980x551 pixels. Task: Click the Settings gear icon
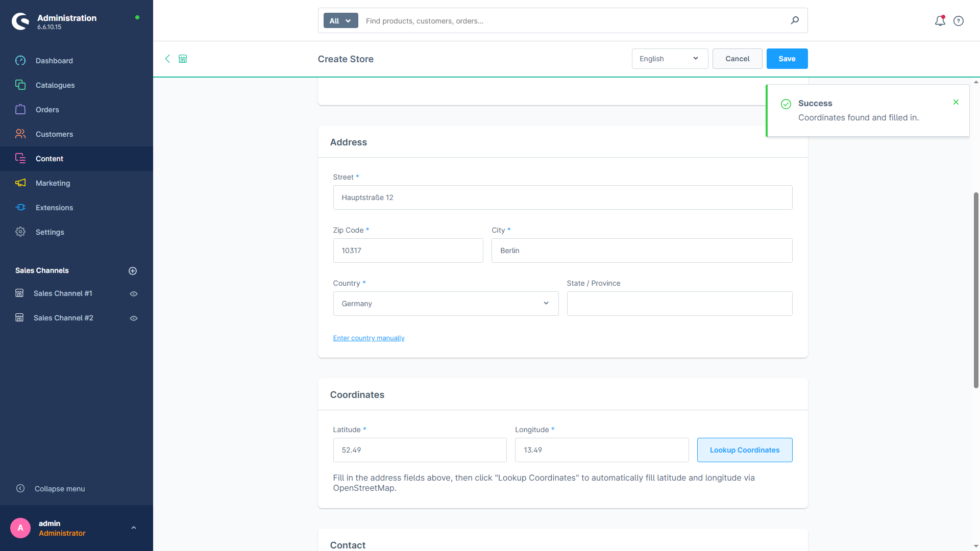pos(20,232)
